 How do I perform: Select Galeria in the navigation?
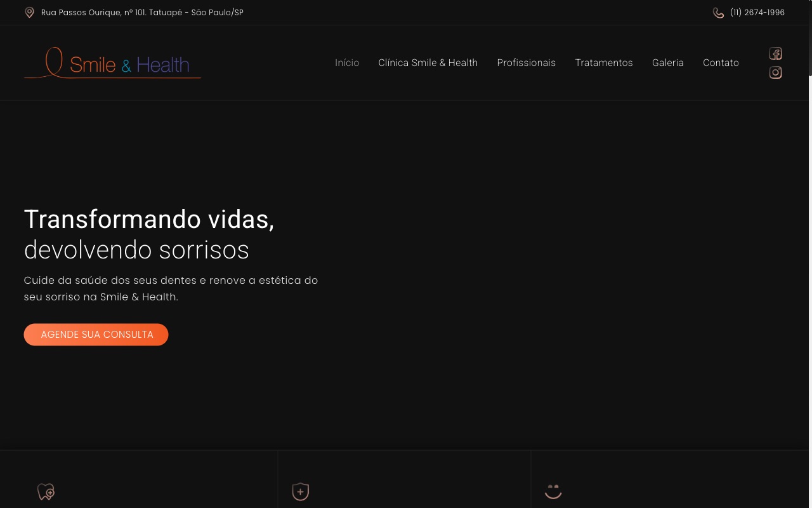tap(667, 63)
